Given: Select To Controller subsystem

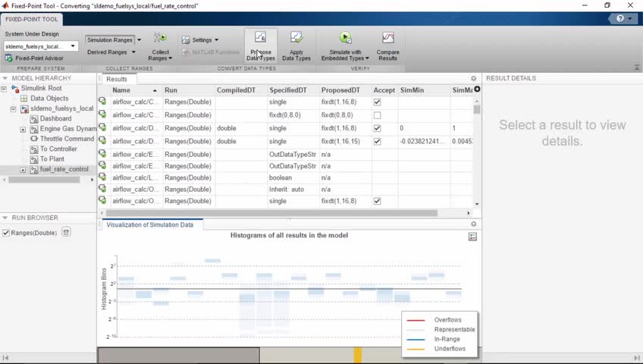Looking at the screenshot, I should click(58, 149).
